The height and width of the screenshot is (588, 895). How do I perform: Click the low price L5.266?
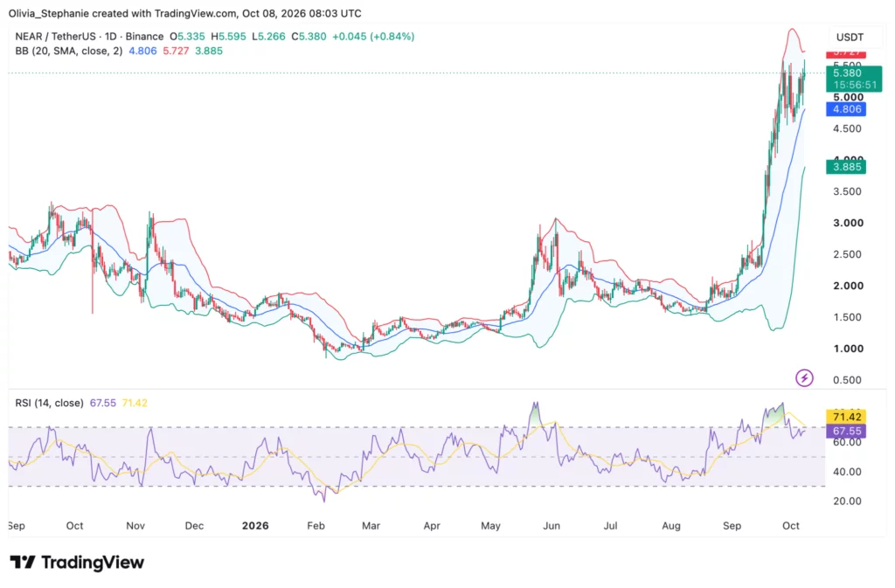coord(268,37)
